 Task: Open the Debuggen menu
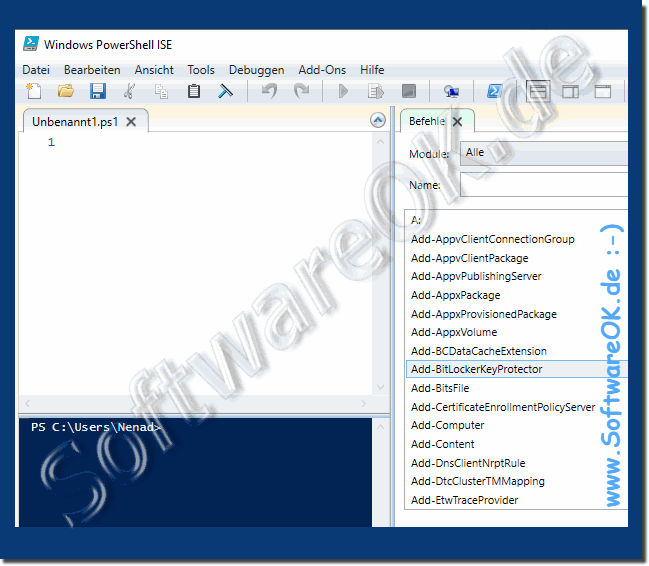(257, 70)
